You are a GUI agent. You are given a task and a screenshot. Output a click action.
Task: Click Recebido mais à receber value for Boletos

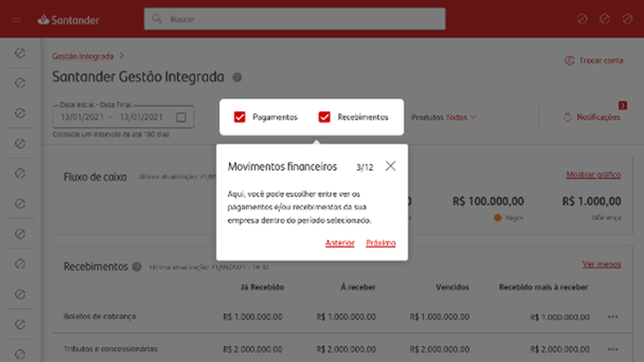coord(560,317)
